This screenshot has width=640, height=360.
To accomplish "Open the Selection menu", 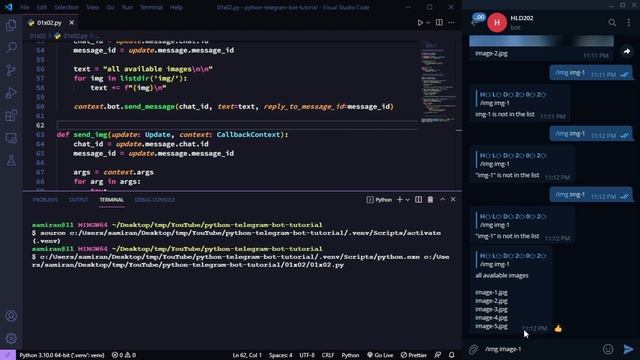I will click(66, 7).
